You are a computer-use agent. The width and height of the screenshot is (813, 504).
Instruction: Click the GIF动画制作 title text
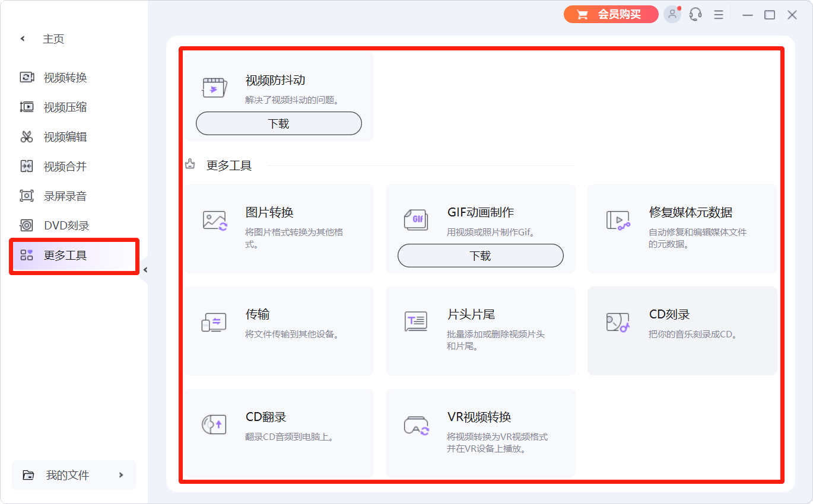click(x=481, y=212)
